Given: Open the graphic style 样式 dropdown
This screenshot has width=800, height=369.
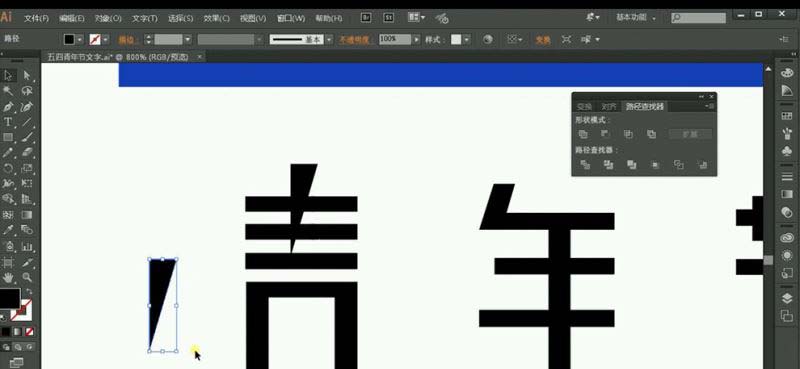Looking at the screenshot, I should (467, 39).
